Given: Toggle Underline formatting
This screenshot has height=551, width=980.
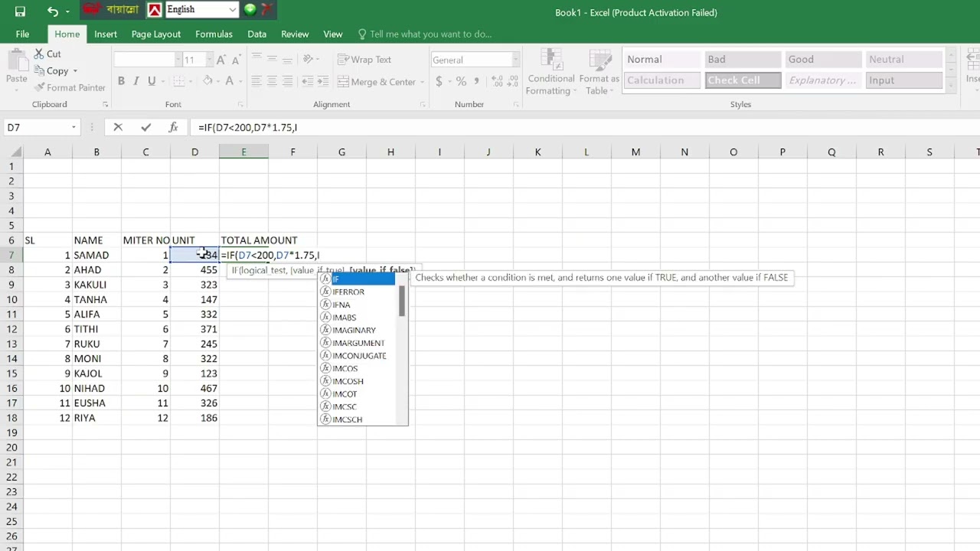Looking at the screenshot, I should point(152,82).
